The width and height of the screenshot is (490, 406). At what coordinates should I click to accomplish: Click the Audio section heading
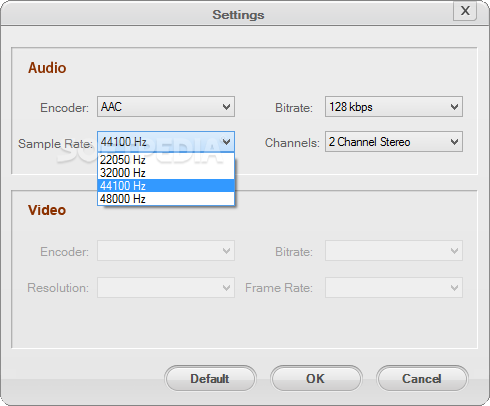(x=47, y=68)
